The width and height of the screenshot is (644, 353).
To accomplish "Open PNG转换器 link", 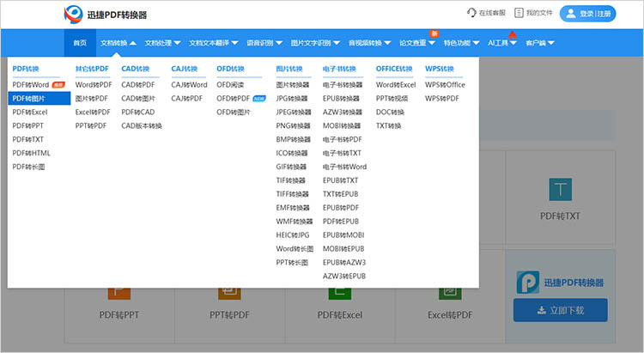I will point(294,125).
